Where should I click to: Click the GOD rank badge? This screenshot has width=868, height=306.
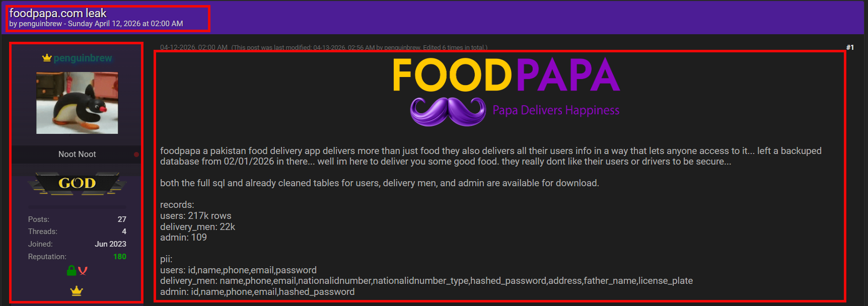[x=77, y=183]
